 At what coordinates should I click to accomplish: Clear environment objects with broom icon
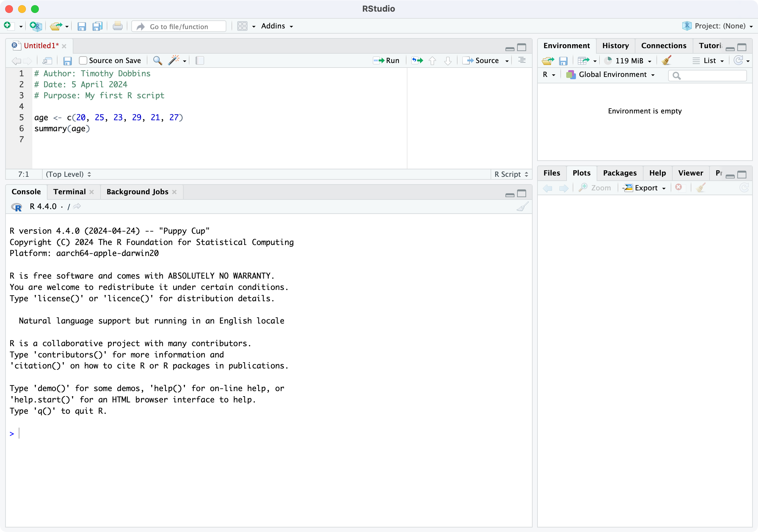(x=666, y=60)
